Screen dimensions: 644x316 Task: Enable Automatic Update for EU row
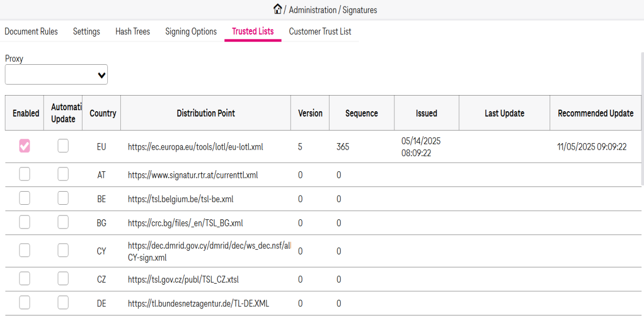pos(63,146)
